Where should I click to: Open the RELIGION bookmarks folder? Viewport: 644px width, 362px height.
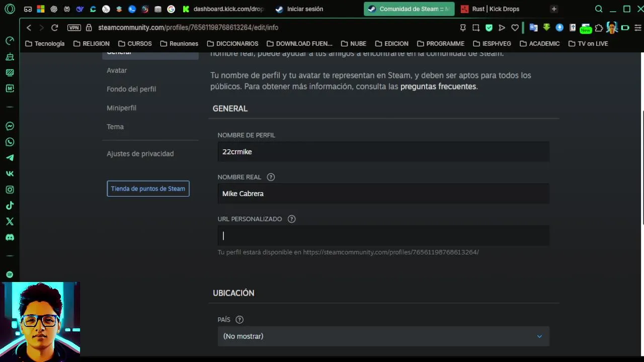(x=91, y=44)
